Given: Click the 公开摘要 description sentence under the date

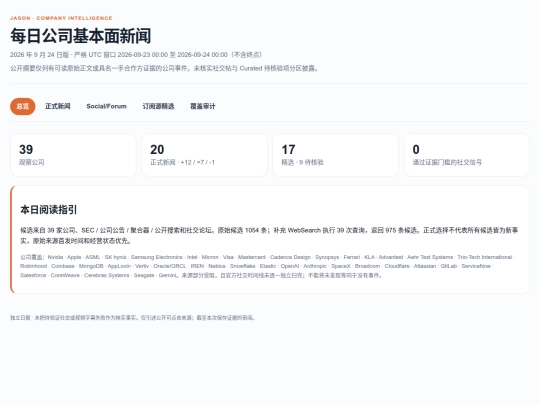Looking at the screenshot, I should click(165, 68).
